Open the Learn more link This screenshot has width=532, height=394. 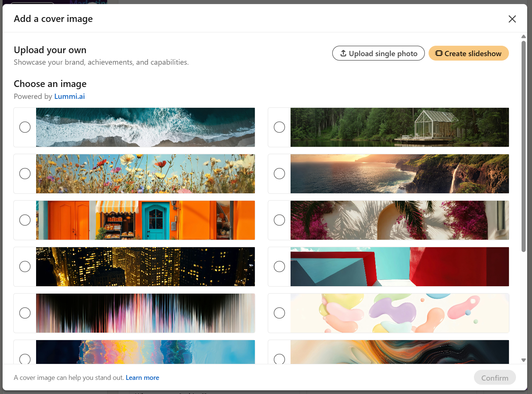point(142,378)
